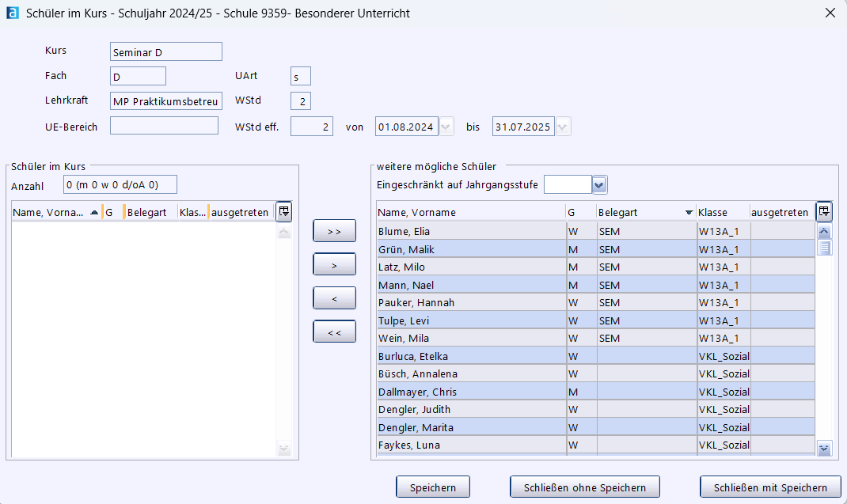This screenshot has height=504, width=847.
Task: Click left table 'ausgetreten' header
Action: pyautogui.click(x=242, y=212)
